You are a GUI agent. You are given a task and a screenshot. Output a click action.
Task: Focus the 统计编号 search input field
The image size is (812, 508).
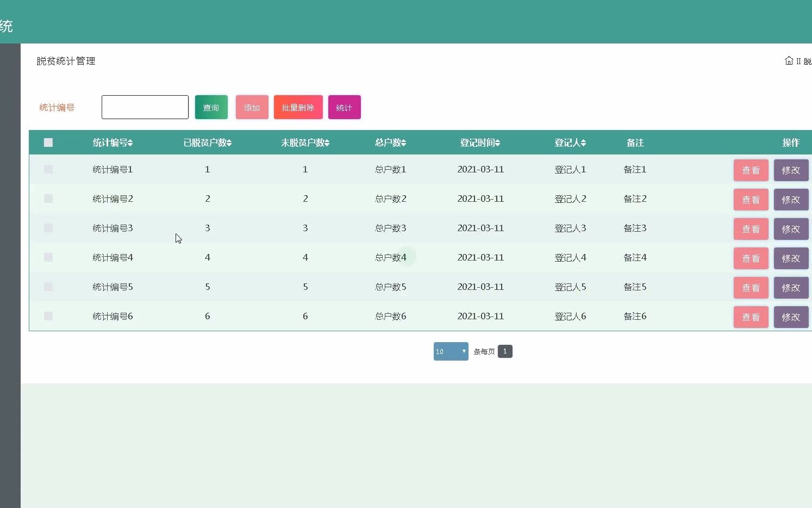coord(145,107)
